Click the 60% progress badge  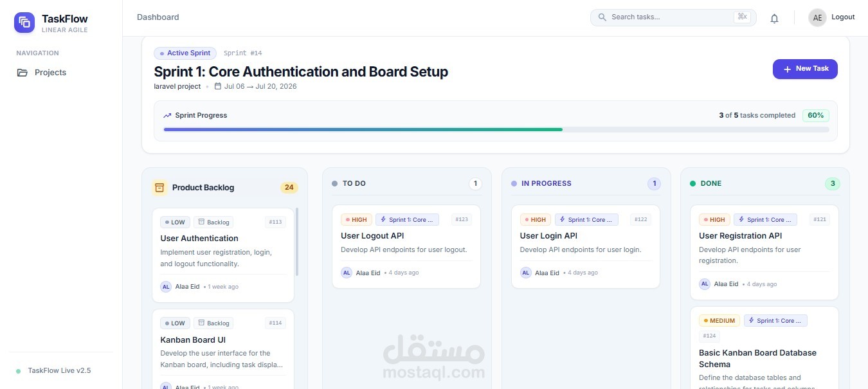816,116
